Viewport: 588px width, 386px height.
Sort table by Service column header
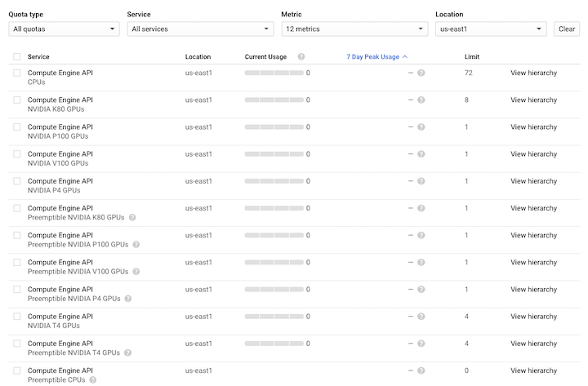coord(38,56)
